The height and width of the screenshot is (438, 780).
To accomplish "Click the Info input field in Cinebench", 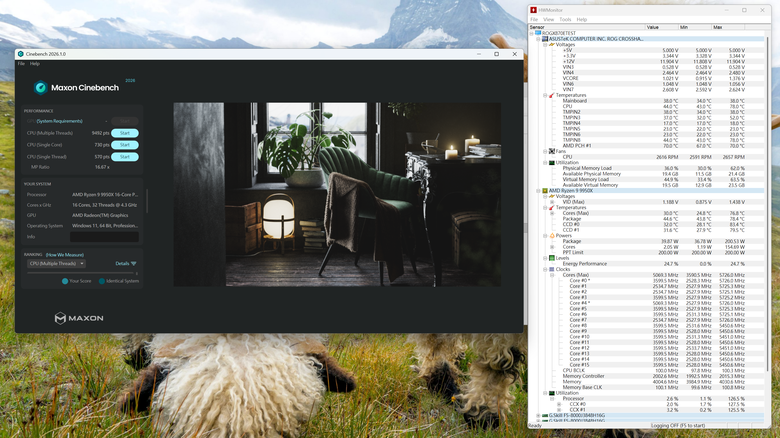I will (104, 237).
